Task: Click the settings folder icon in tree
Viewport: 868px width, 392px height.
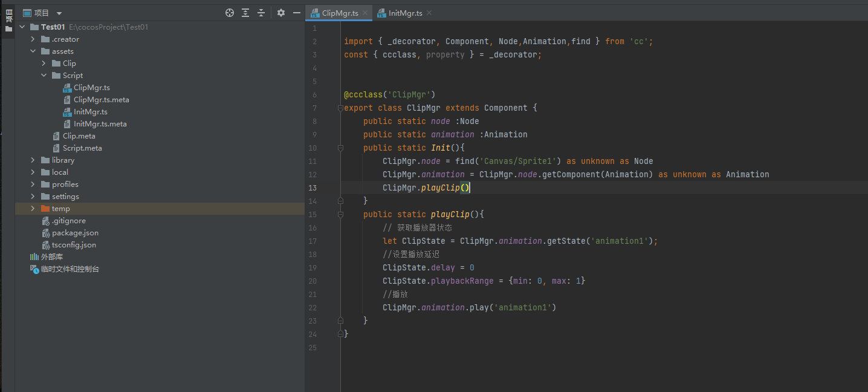Action: (45, 197)
